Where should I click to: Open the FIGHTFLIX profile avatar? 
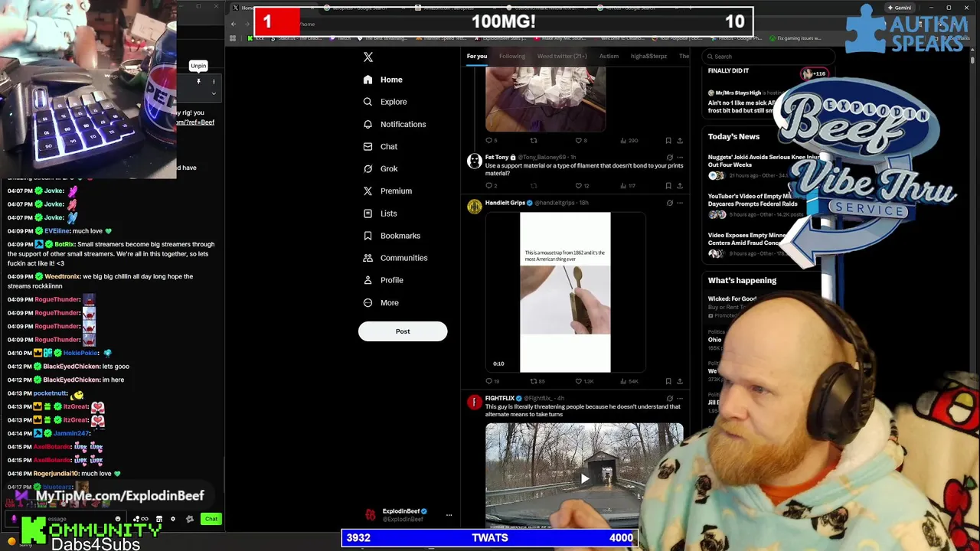tap(475, 402)
